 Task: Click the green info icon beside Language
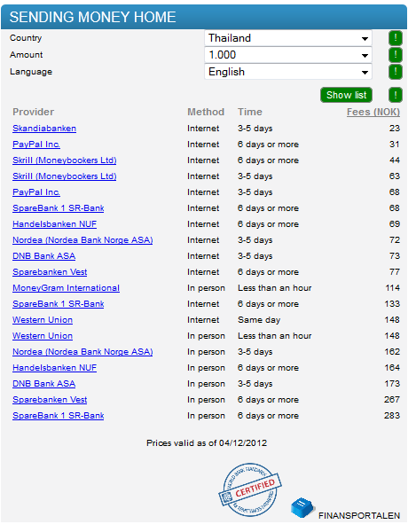396,72
